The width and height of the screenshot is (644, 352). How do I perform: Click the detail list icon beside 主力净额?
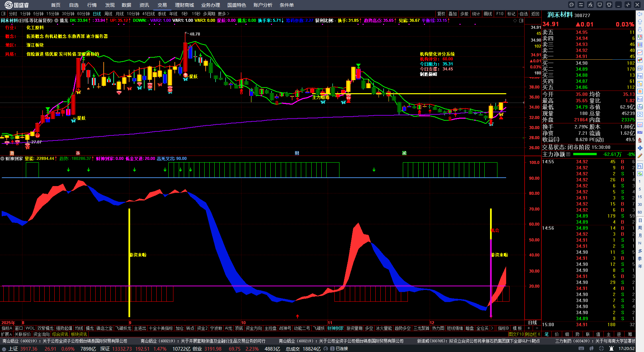[x=568, y=154]
